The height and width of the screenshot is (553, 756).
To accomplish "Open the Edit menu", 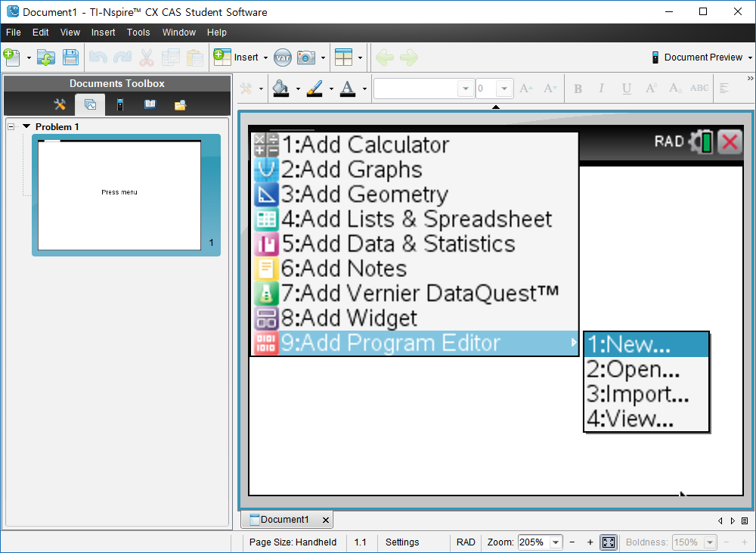I will click(41, 33).
